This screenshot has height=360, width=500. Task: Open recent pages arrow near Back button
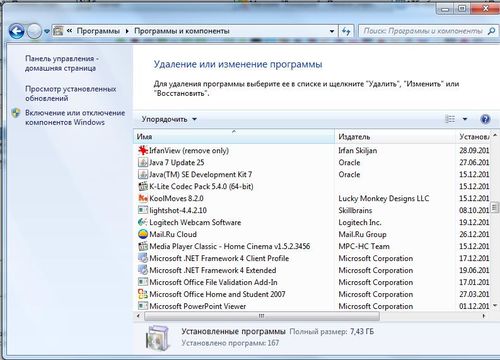point(47,31)
